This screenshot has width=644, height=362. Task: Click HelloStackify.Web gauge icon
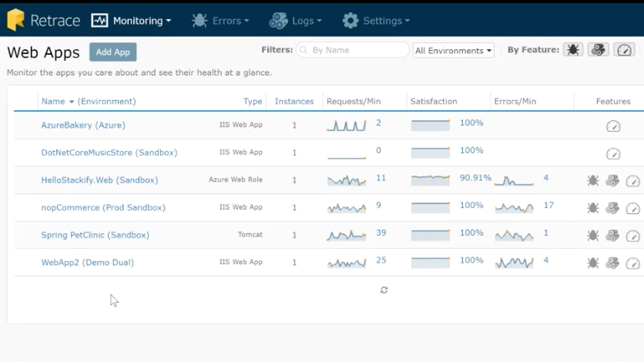click(633, 180)
